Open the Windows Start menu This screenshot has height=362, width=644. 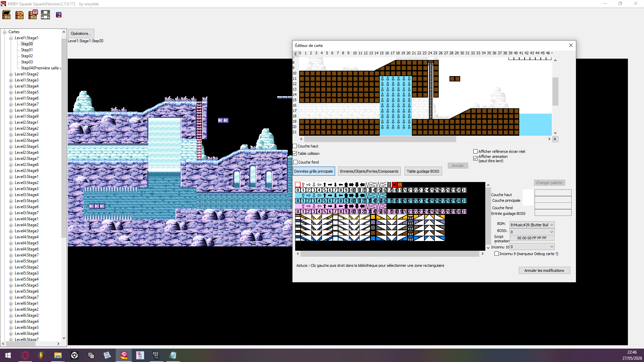pos(8,355)
